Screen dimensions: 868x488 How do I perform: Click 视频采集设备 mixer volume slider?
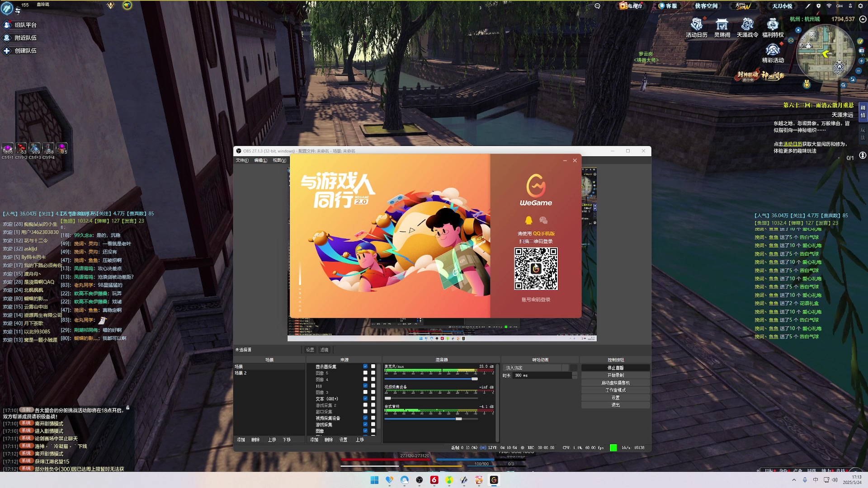431,398
